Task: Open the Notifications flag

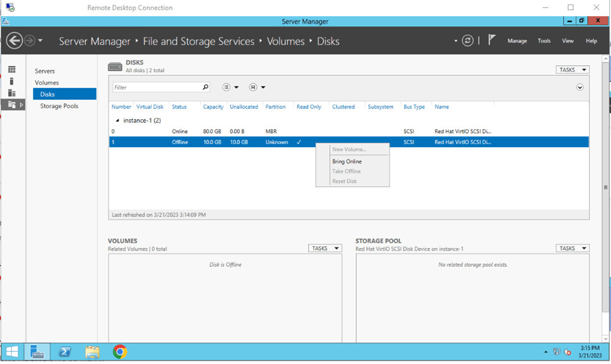Action: click(492, 39)
